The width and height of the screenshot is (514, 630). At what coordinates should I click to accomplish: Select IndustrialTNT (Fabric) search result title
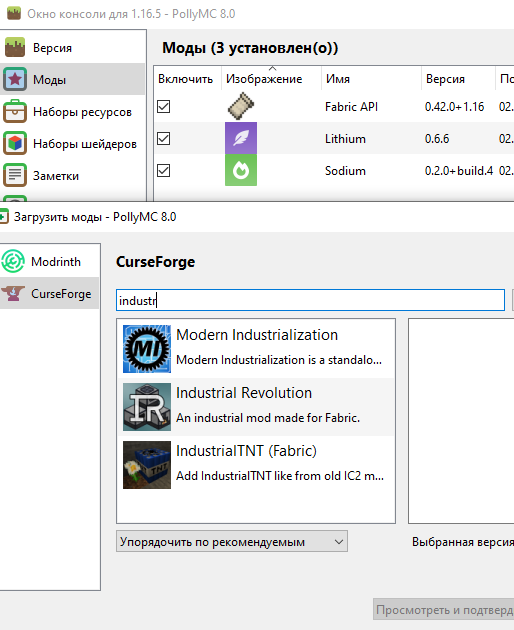coord(246,450)
